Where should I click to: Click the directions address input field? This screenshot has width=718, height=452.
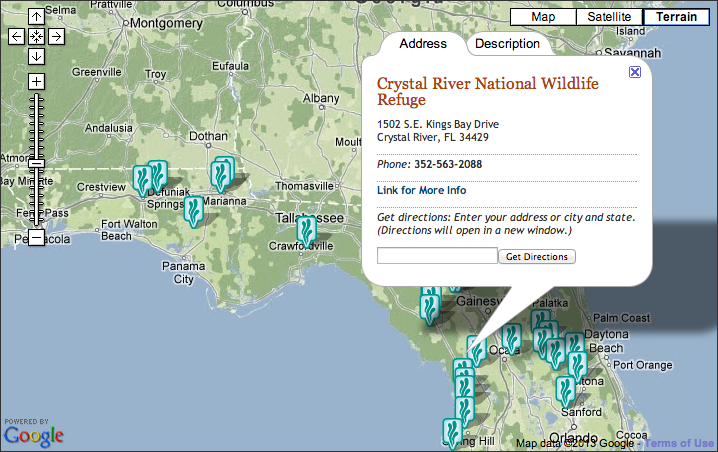click(x=437, y=256)
